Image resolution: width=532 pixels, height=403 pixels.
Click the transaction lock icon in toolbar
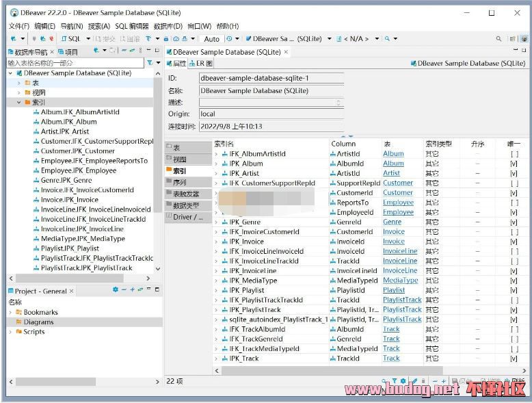tap(166, 39)
